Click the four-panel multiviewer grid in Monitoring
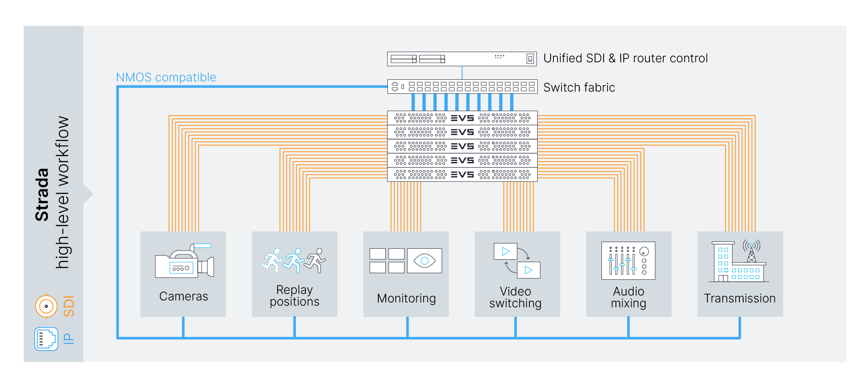The width and height of the screenshot is (868, 383). [387, 260]
